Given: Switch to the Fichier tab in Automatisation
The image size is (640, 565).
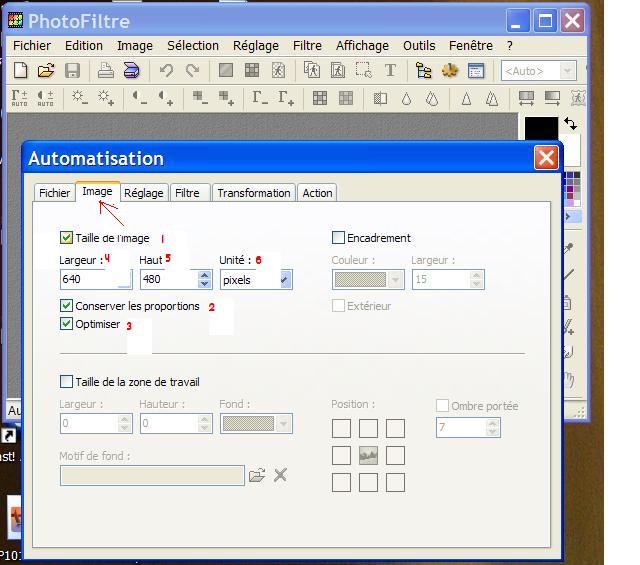Looking at the screenshot, I should [x=54, y=193].
